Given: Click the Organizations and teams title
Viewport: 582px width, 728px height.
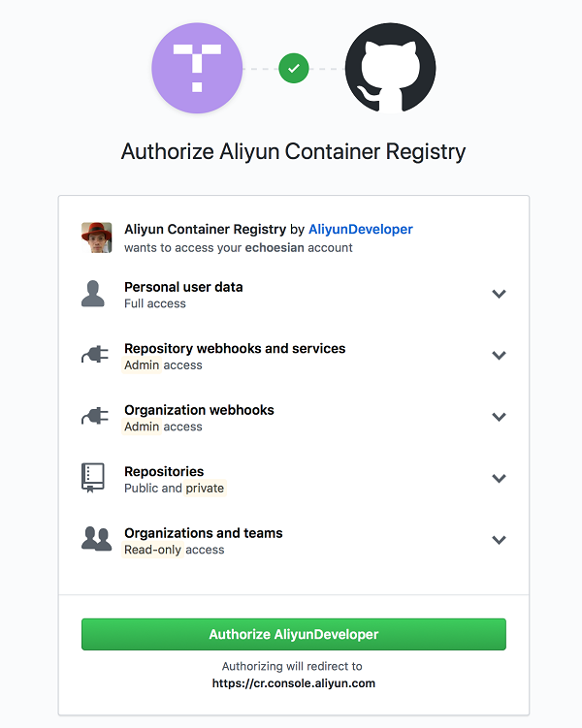Looking at the screenshot, I should (203, 533).
